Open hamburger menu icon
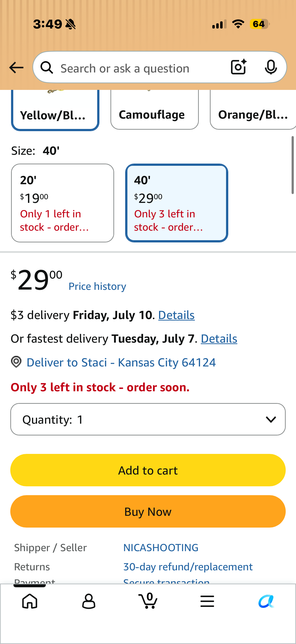 [207, 601]
